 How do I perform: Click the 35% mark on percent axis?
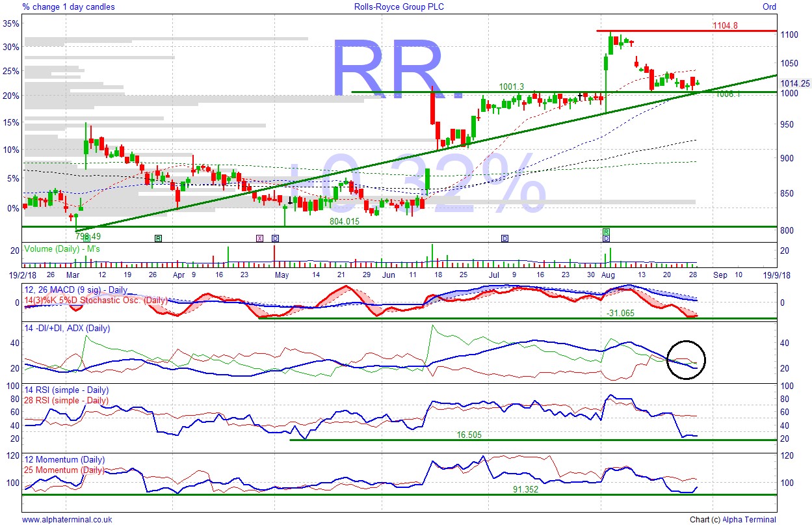click(x=11, y=23)
